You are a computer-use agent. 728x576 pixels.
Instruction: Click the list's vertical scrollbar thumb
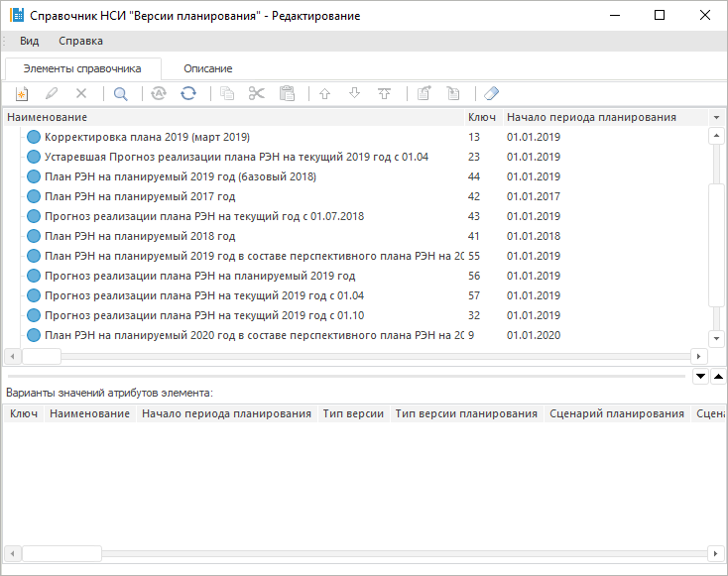716,243
